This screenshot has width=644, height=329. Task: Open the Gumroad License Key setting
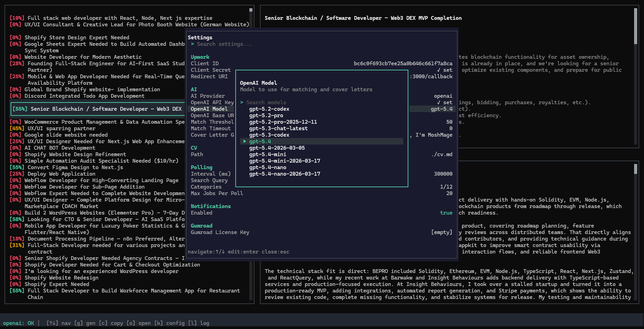click(220, 232)
